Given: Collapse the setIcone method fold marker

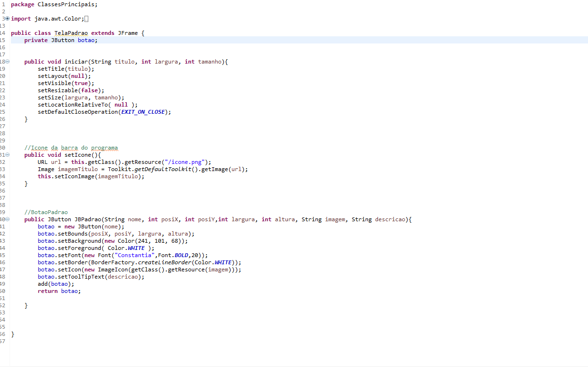Looking at the screenshot, I should (x=8, y=155).
